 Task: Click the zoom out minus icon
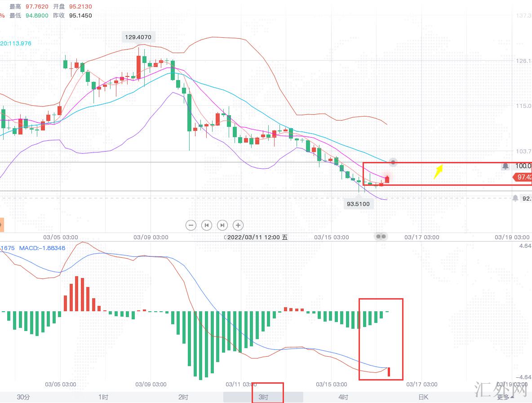tap(191, 225)
